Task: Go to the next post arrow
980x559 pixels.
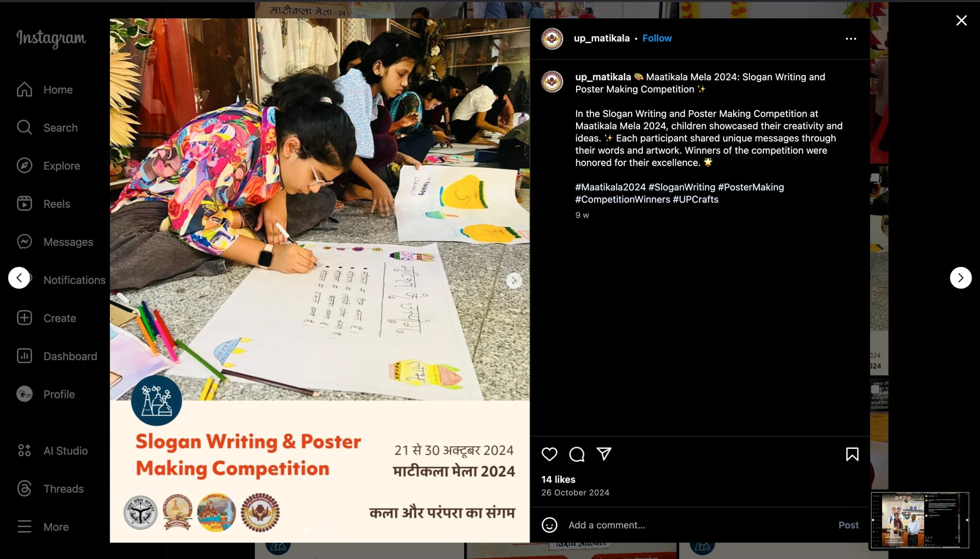Action: (x=960, y=277)
